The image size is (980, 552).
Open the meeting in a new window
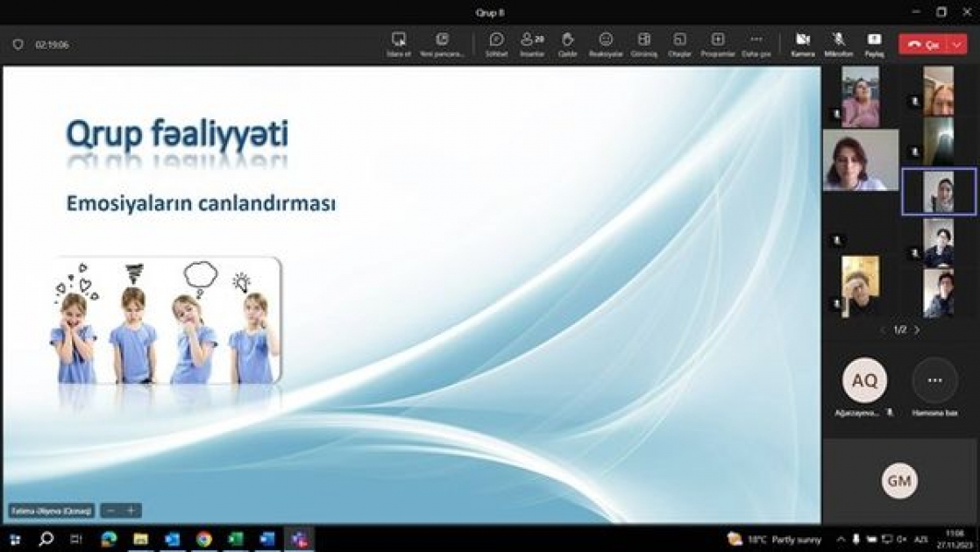pyautogui.click(x=442, y=44)
